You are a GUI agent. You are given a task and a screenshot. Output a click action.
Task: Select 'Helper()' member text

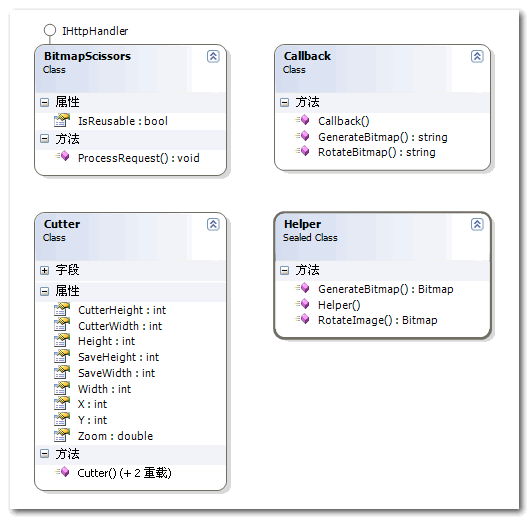tap(339, 305)
